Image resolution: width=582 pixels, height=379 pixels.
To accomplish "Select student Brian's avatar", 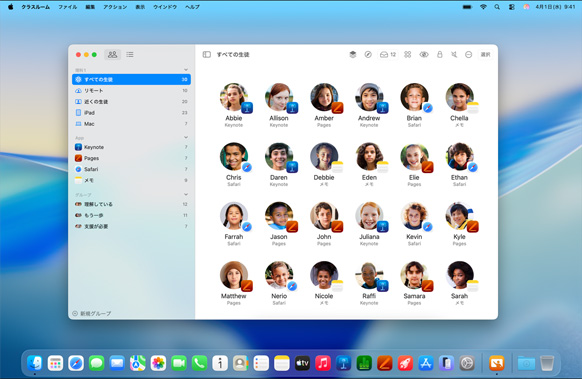I will (x=414, y=97).
